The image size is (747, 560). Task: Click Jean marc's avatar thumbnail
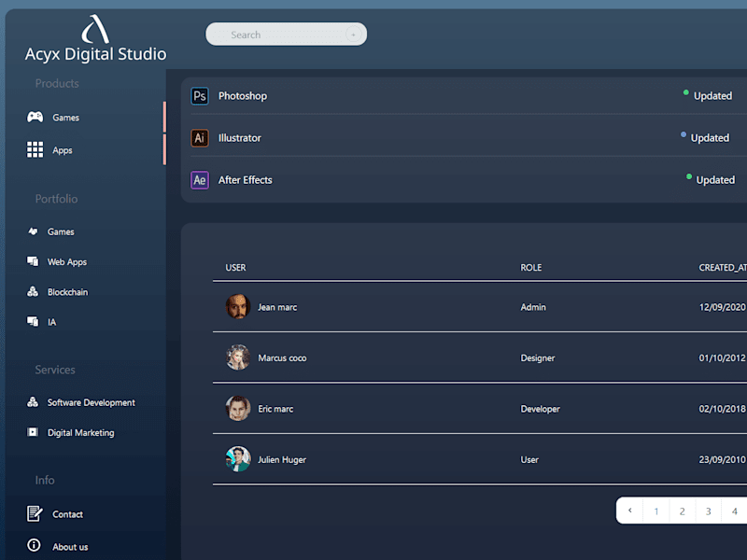(238, 307)
